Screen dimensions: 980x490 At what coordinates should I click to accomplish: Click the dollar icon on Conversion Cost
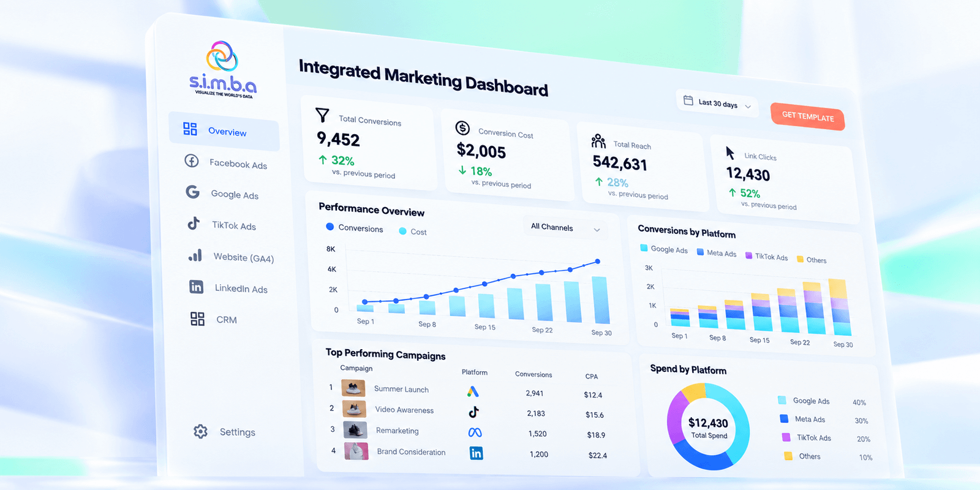point(462,128)
